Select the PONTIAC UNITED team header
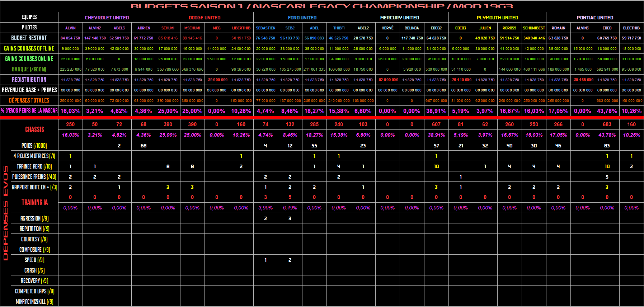 595,18
